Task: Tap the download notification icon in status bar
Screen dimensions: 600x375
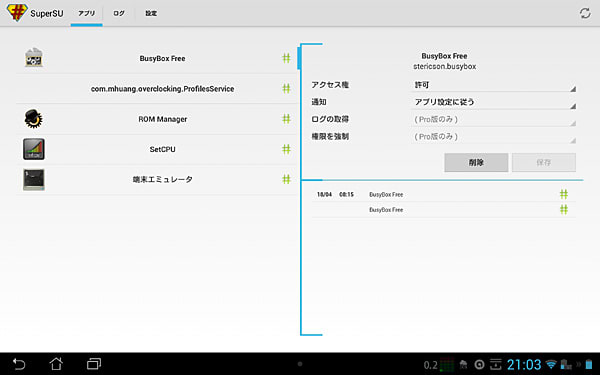Action: (x=496, y=364)
